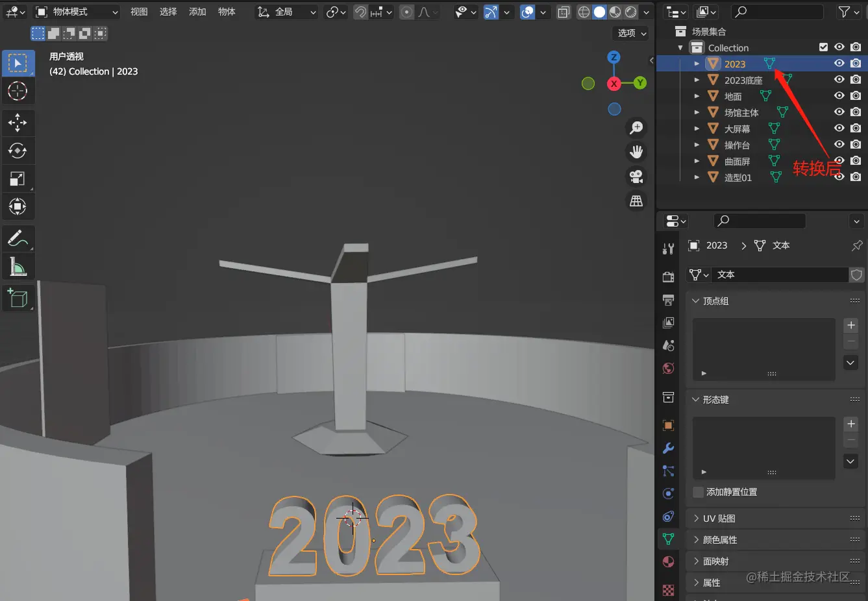
Task: Toggle camera view icon
Action: [636, 176]
